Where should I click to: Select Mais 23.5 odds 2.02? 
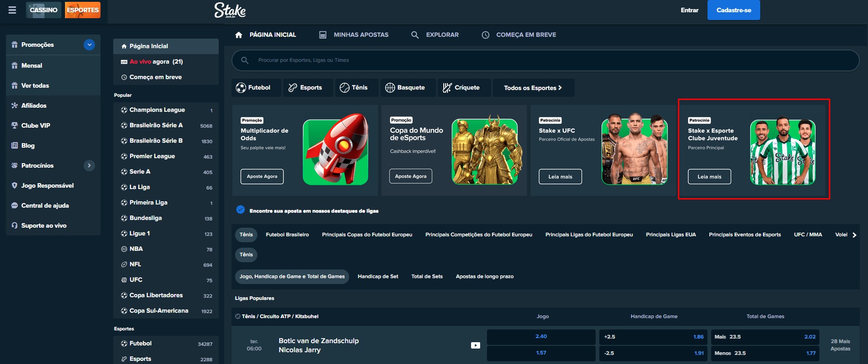[765, 337]
